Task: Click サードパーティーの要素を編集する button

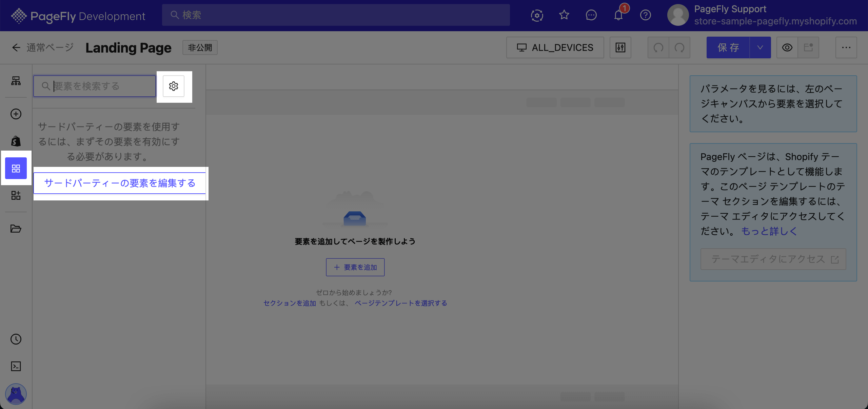Action: [x=120, y=183]
